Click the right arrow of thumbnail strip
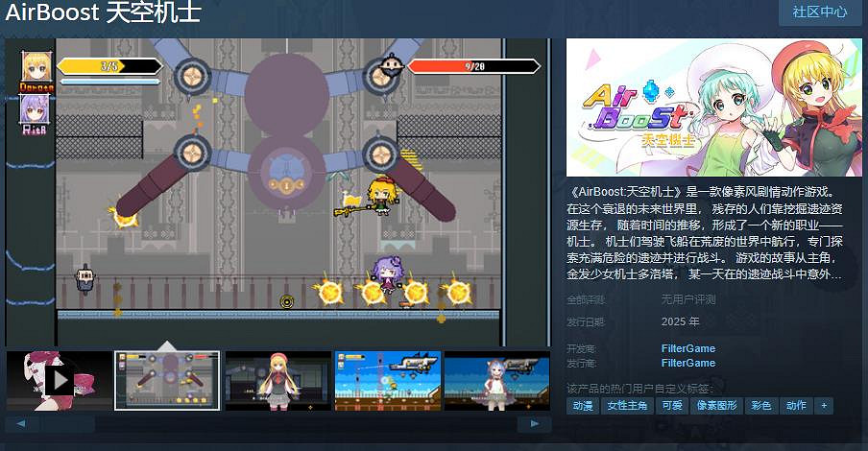 coord(534,424)
